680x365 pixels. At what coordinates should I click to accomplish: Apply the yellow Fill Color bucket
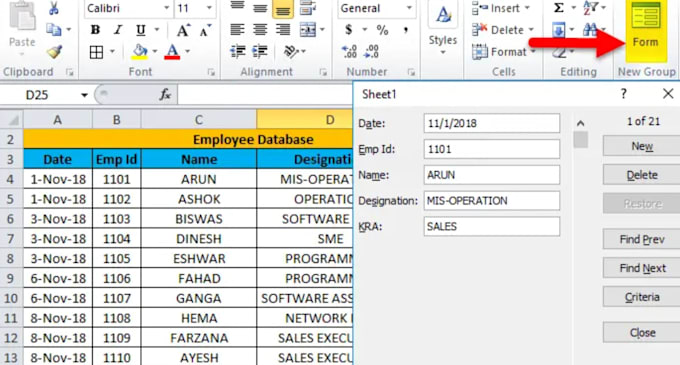[x=140, y=52]
